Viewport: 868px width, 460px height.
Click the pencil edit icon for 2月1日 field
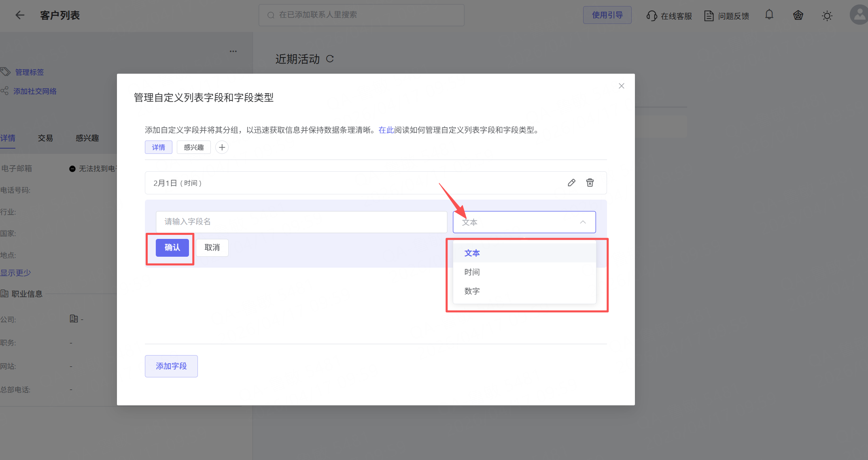[x=571, y=183]
